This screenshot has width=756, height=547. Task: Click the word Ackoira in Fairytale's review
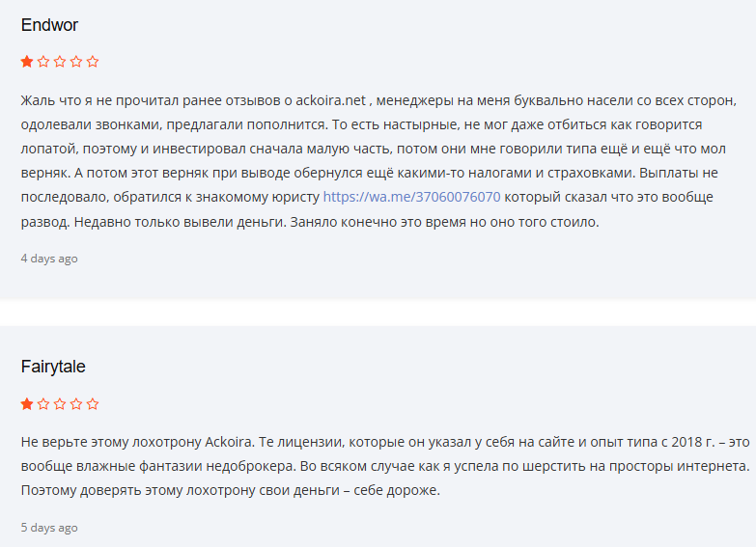[229, 443]
